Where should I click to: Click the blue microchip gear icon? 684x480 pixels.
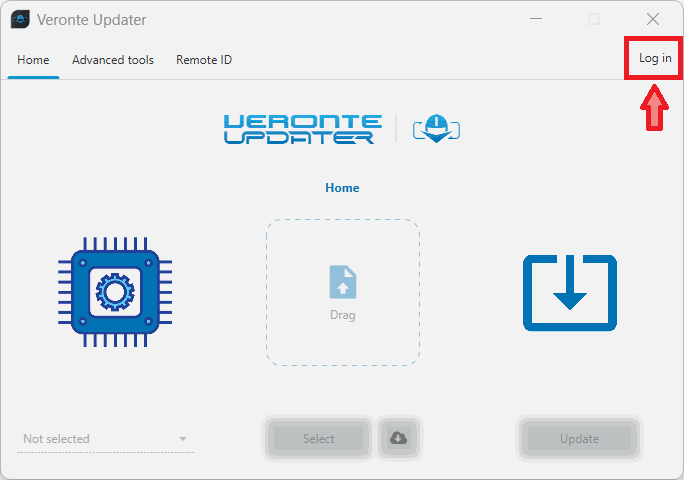coord(114,291)
